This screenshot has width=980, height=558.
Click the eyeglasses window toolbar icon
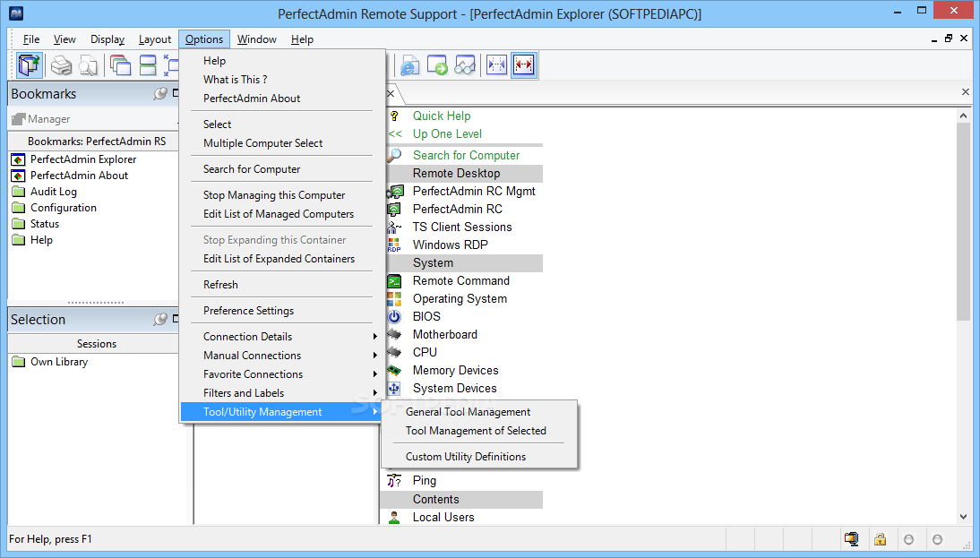465,65
